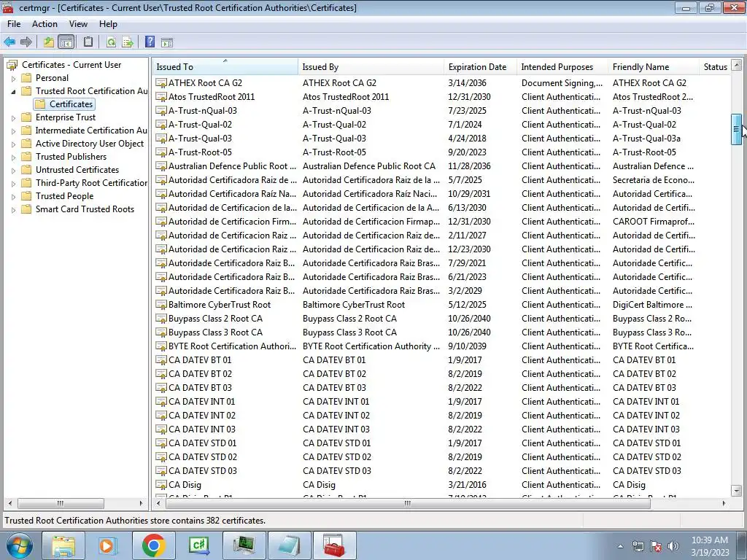This screenshot has height=560, width=747.
Task: Open the Windows Start button
Action: click(19, 545)
